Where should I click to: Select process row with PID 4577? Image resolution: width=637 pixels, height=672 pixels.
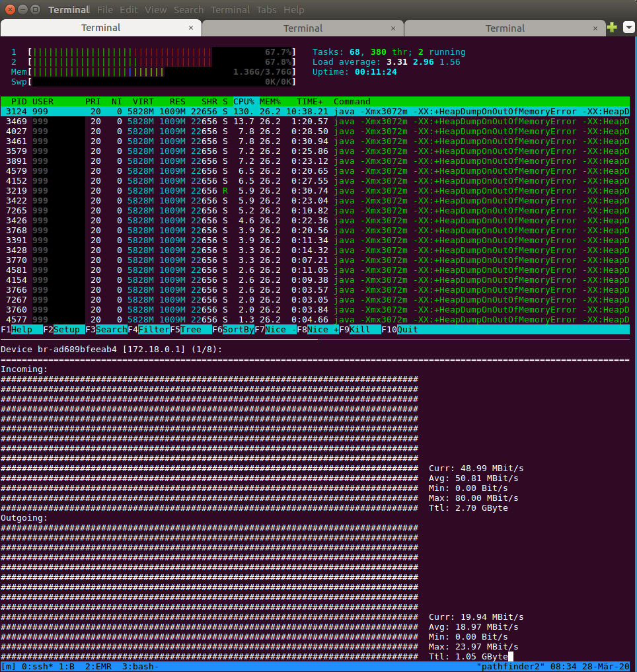315,319
